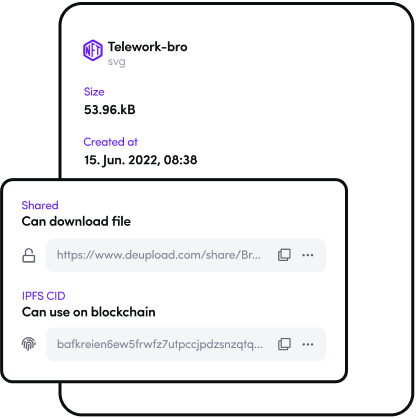416x419 pixels.
Task: Click the fingerprint icon beside CID
Action: click(x=29, y=344)
